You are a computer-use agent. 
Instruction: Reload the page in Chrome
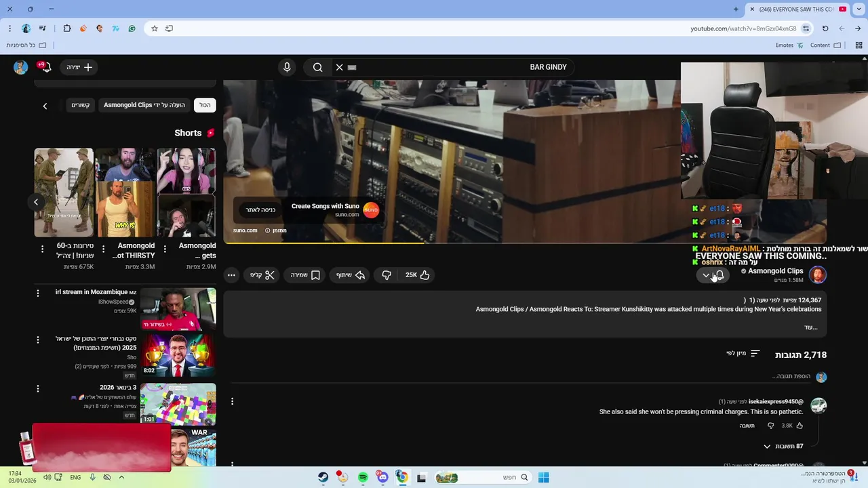tap(825, 28)
